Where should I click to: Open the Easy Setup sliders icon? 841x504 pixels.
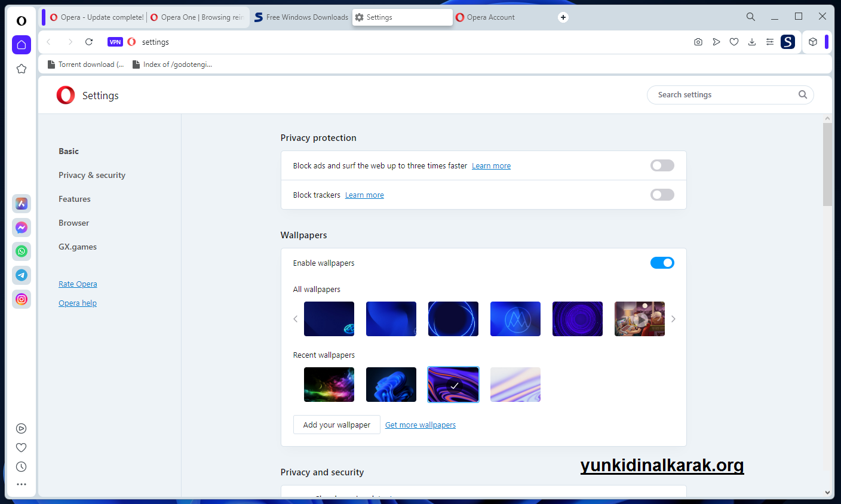[770, 42]
